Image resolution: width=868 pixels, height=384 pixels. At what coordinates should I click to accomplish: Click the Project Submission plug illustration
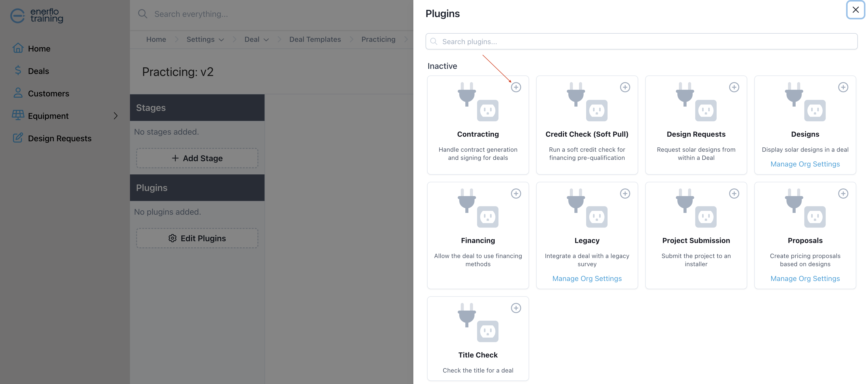coord(696,208)
